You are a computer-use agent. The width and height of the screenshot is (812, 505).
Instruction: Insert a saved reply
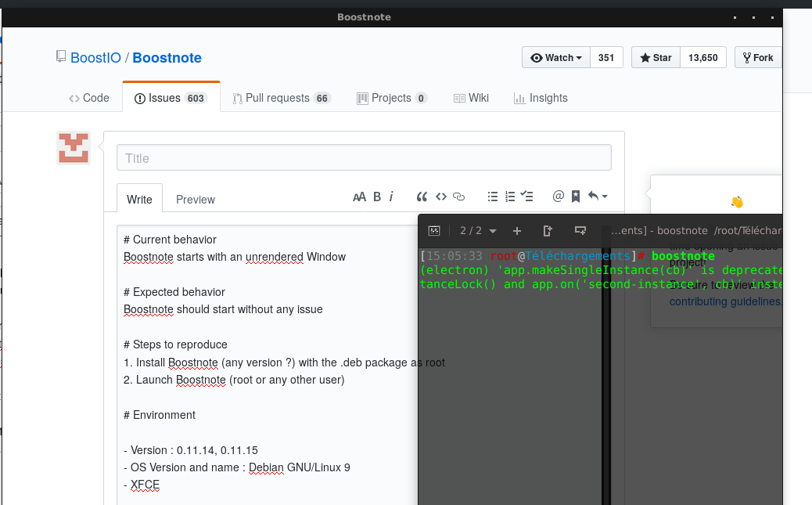tap(576, 197)
